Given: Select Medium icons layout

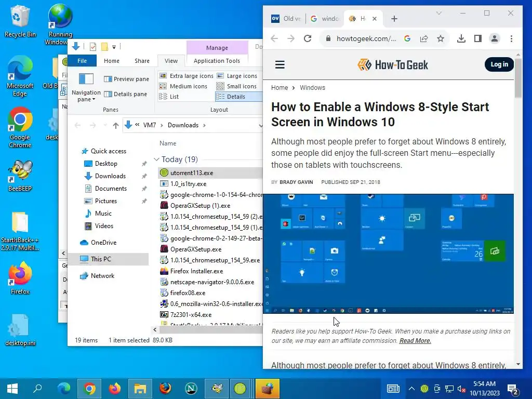Looking at the screenshot, I should (183, 86).
